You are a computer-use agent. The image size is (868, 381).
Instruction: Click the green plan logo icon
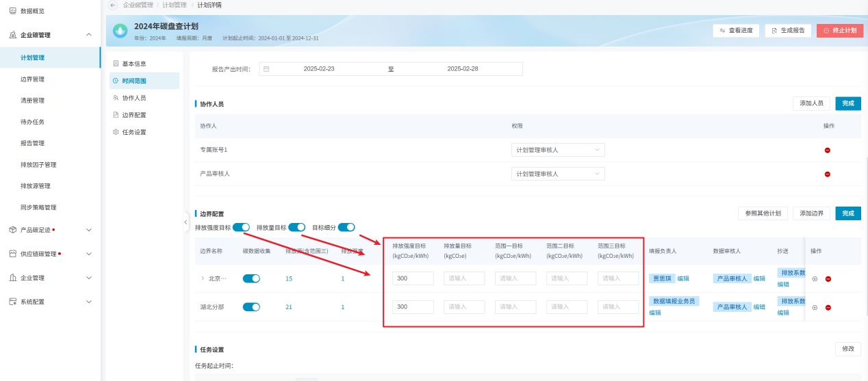pos(120,31)
